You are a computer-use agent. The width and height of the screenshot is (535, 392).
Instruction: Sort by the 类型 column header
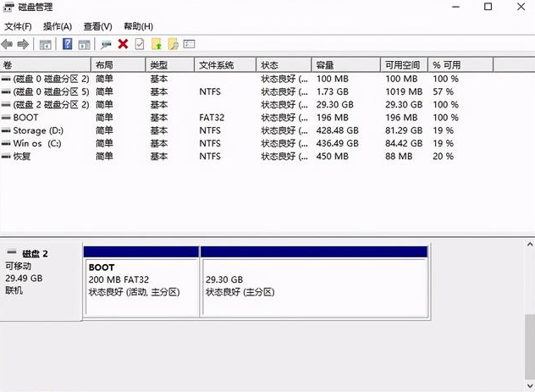click(x=170, y=65)
